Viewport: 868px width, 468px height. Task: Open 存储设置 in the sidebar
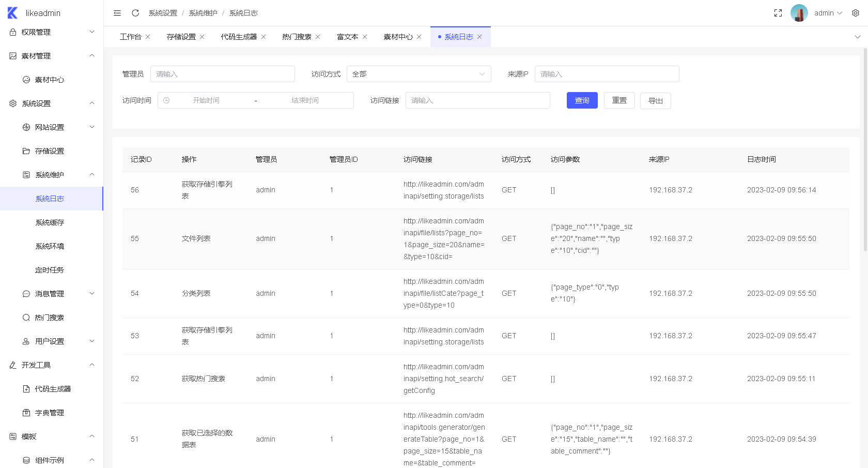tap(52, 151)
